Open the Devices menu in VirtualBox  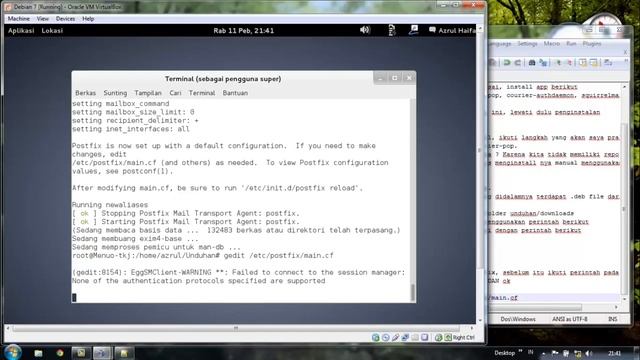(65, 19)
